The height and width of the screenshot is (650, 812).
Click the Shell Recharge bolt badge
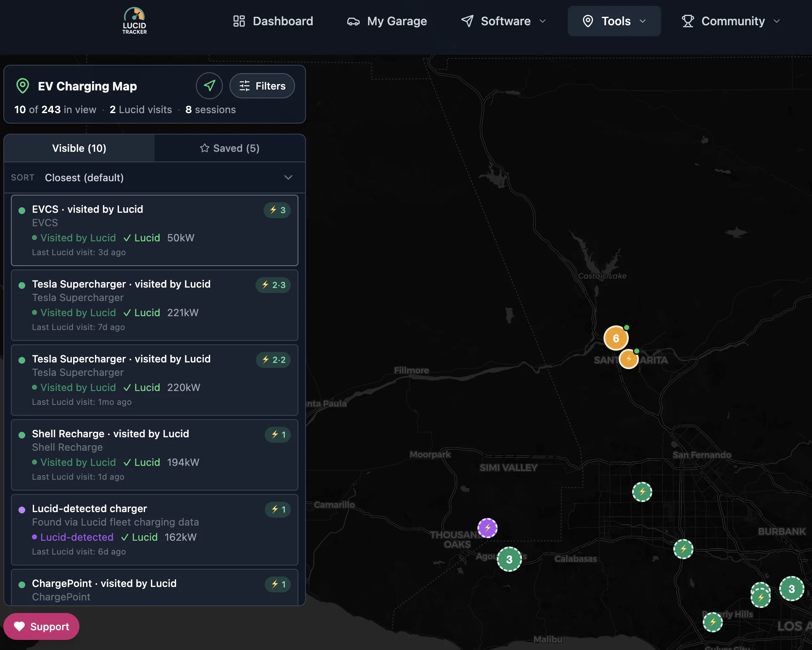point(278,434)
